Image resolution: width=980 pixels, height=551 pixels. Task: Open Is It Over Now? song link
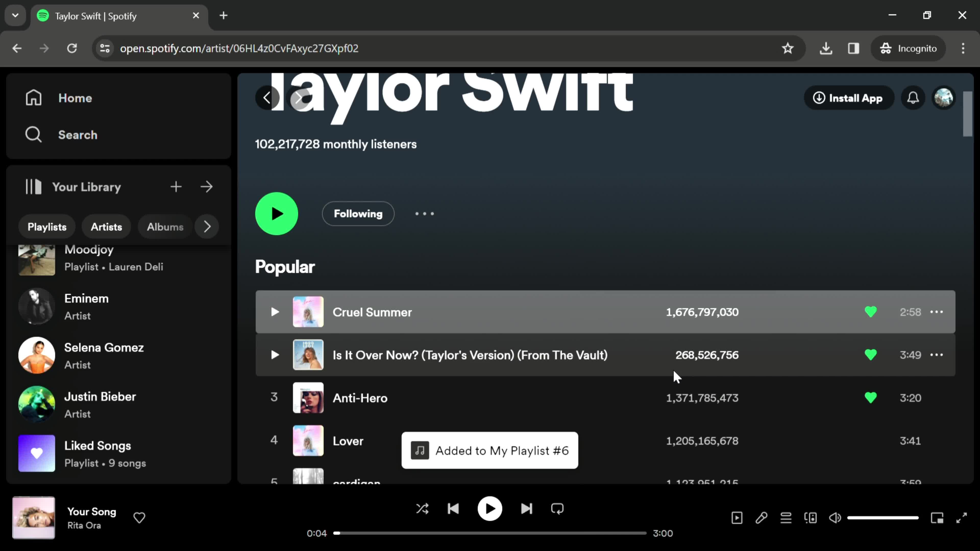470,355
